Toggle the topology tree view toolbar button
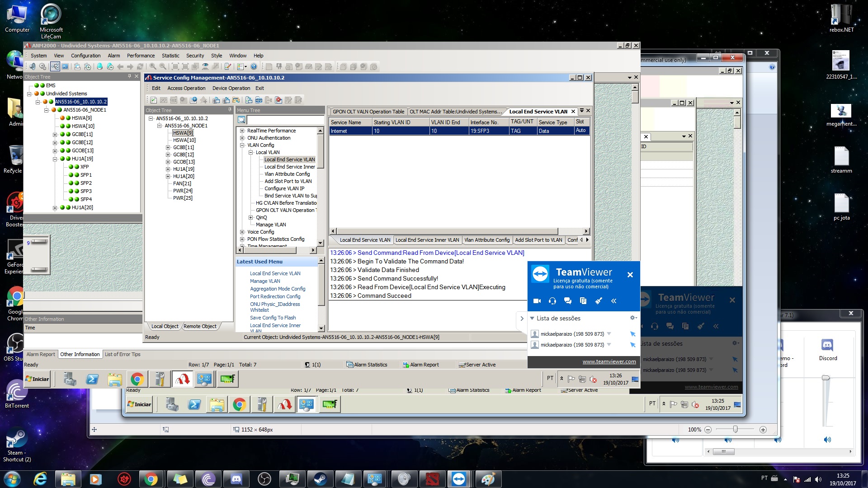The height and width of the screenshot is (488, 868). coord(55,66)
